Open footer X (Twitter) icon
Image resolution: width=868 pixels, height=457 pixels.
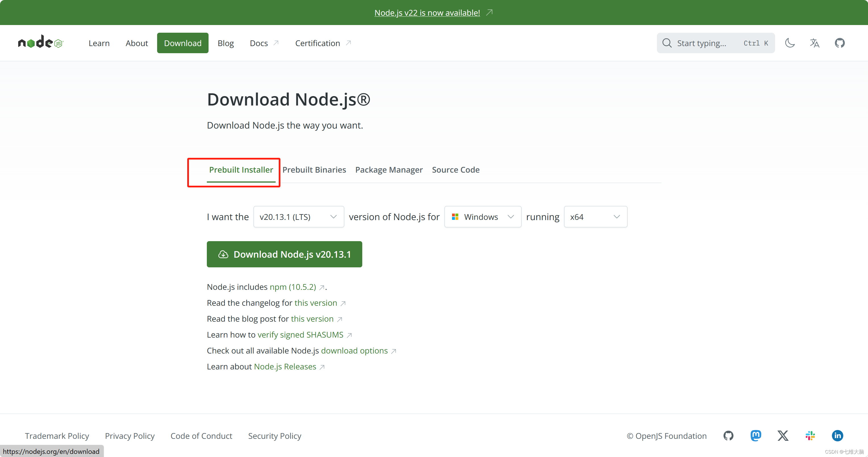(x=783, y=435)
